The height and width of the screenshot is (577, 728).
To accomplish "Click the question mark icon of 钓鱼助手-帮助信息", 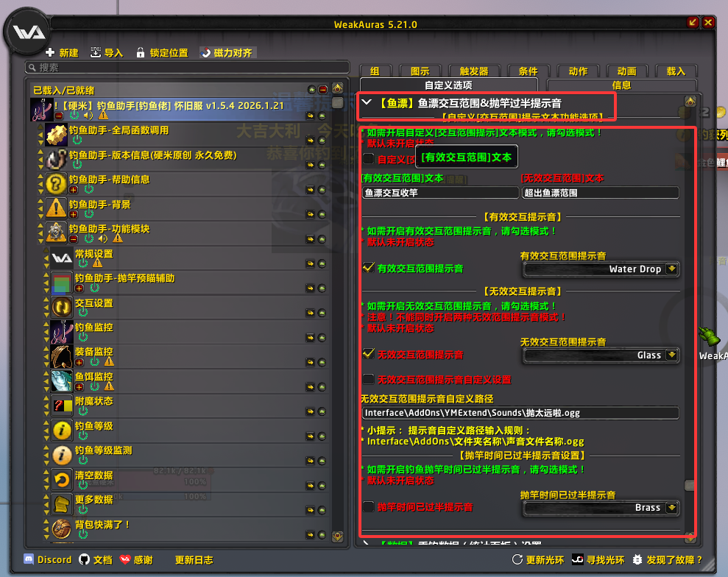I will click(56, 184).
